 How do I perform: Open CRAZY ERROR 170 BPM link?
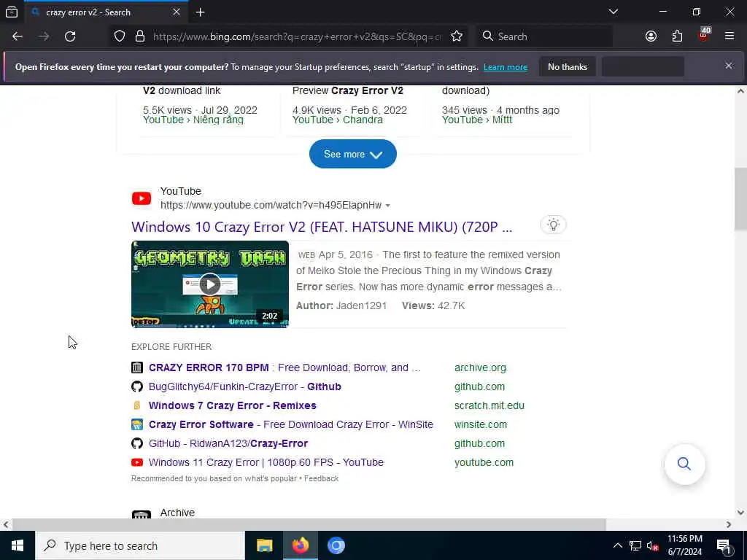tap(285, 367)
